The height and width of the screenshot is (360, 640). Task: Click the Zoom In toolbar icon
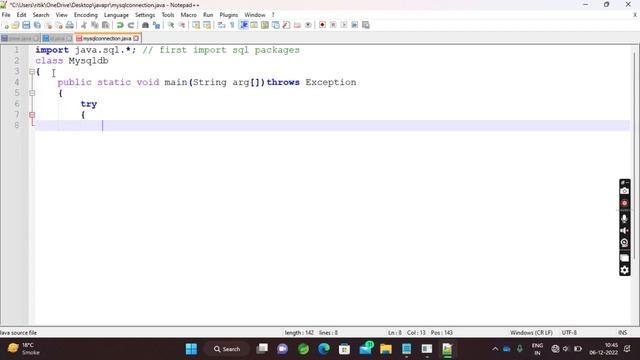pyautogui.click(x=171, y=25)
